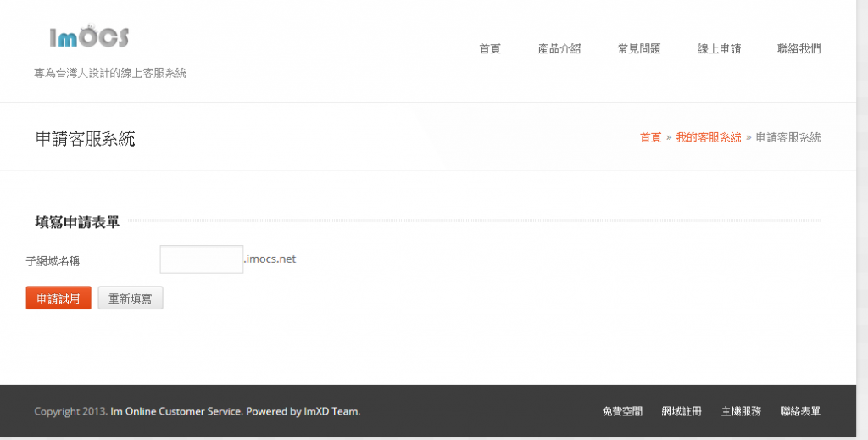Screen dimensions: 868x440
Task: Click the 申請客服系統 page title
Action: [86, 138]
